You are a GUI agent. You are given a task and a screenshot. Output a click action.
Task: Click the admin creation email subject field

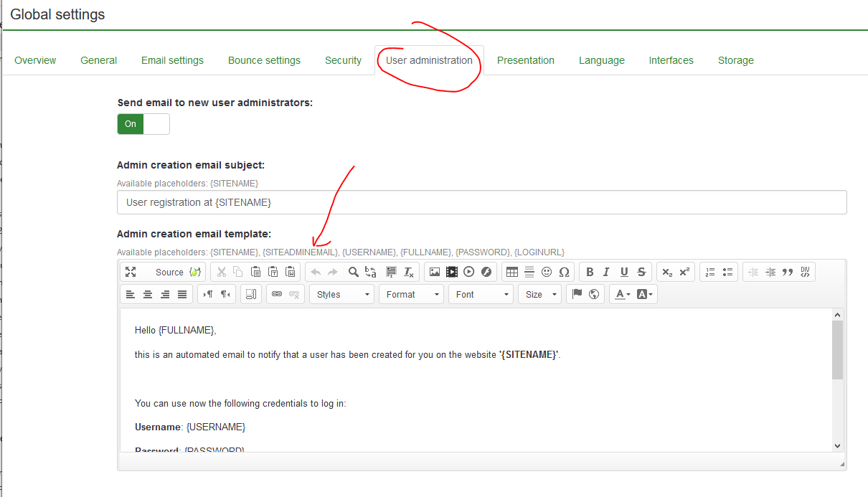(x=481, y=202)
